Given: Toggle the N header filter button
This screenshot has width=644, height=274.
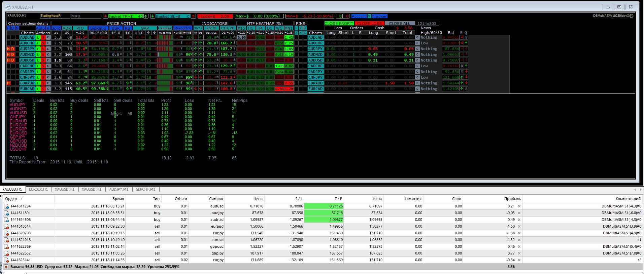Looking at the screenshot, I should tap(17, 28).
